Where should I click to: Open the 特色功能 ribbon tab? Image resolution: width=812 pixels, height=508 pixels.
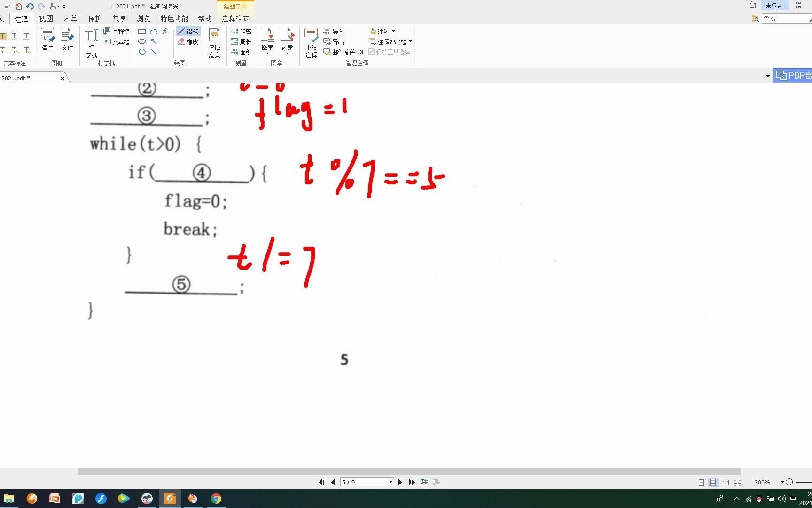(174, 18)
